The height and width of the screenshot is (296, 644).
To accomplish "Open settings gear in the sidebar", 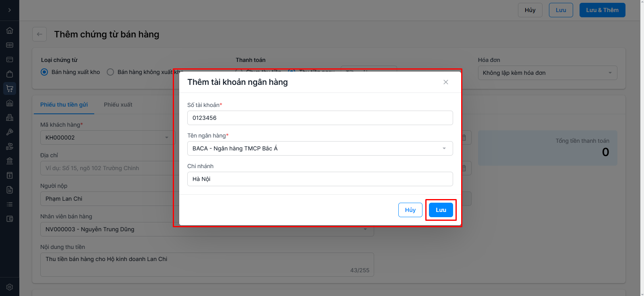I will tap(10, 287).
